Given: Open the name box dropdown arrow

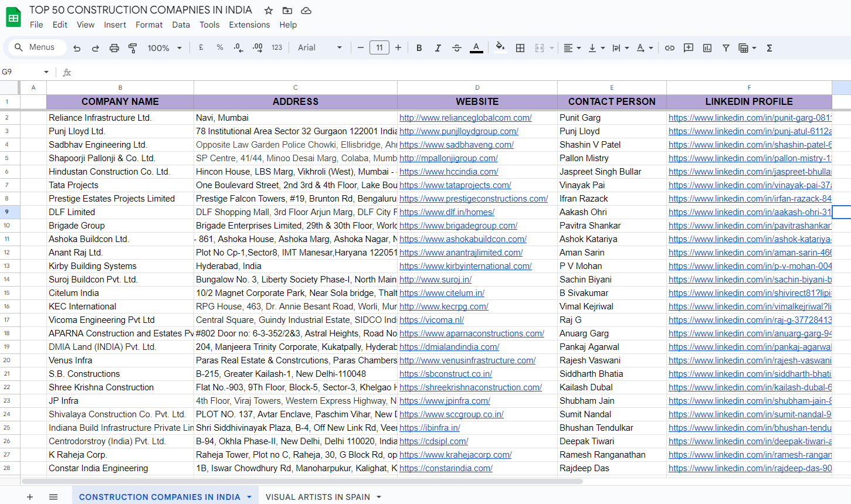Looking at the screenshot, I should [x=46, y=72].
